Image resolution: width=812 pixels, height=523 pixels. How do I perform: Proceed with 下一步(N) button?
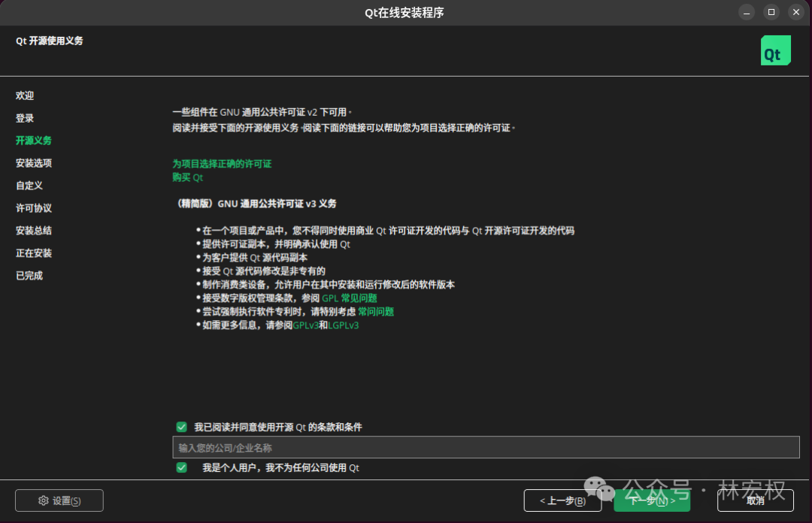652,500
